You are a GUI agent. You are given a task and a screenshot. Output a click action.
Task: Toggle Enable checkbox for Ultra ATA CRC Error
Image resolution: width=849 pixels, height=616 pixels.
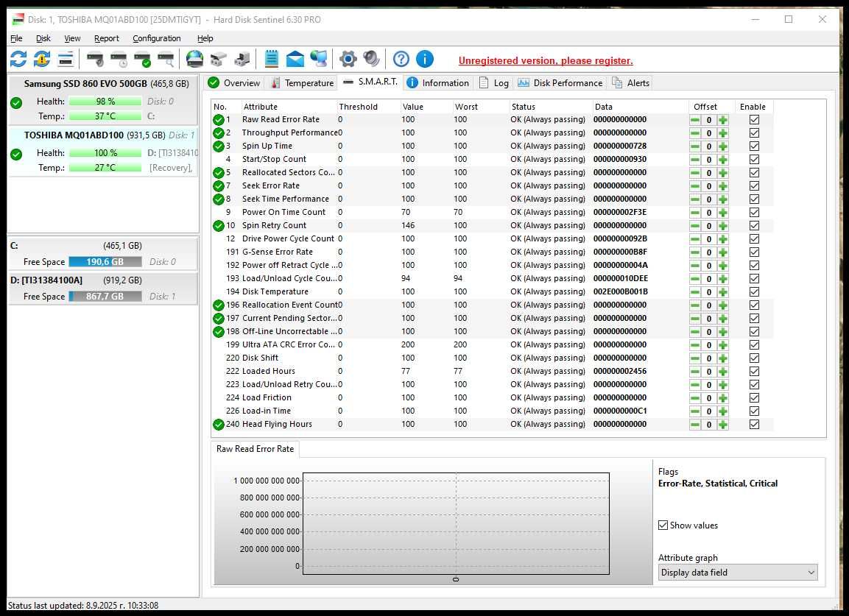coord(754,345)
